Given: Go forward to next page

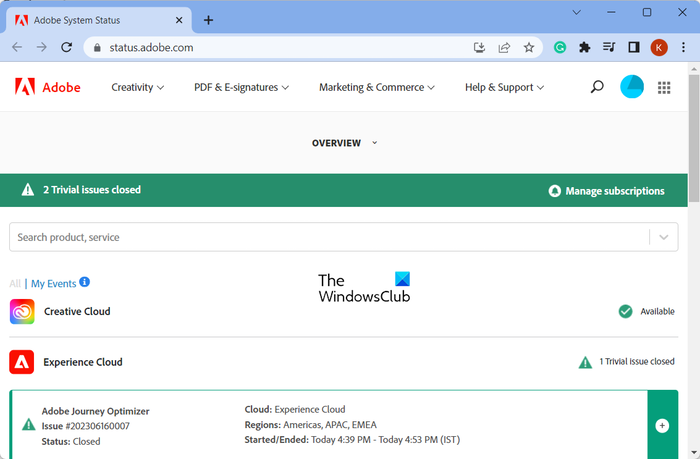Looking at the screenshot, I should click(x=42, y=47).
